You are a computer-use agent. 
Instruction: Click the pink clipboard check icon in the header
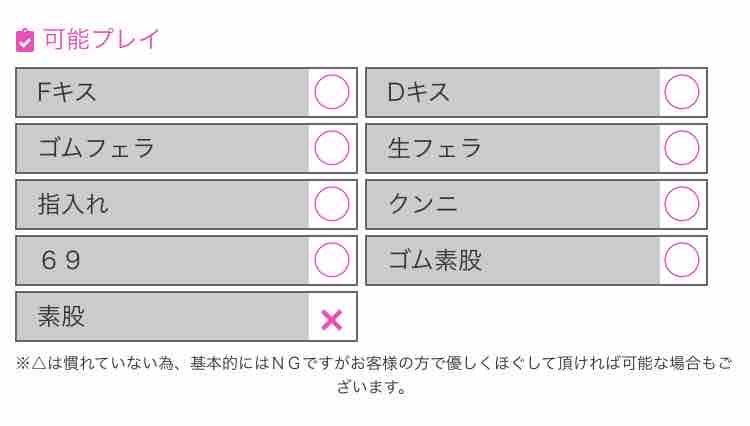coord(26,40)
